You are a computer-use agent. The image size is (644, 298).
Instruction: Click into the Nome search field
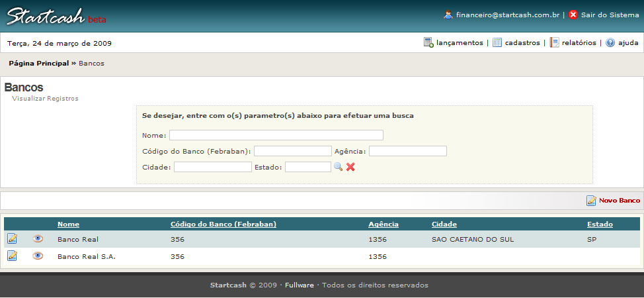pyautogui.click(x=276, y=135)
